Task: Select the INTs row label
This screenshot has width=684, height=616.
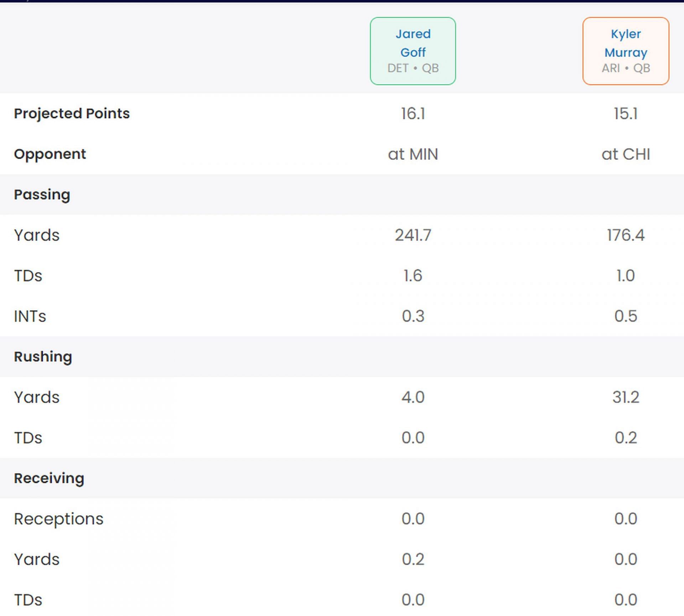Action: [30, 316]
